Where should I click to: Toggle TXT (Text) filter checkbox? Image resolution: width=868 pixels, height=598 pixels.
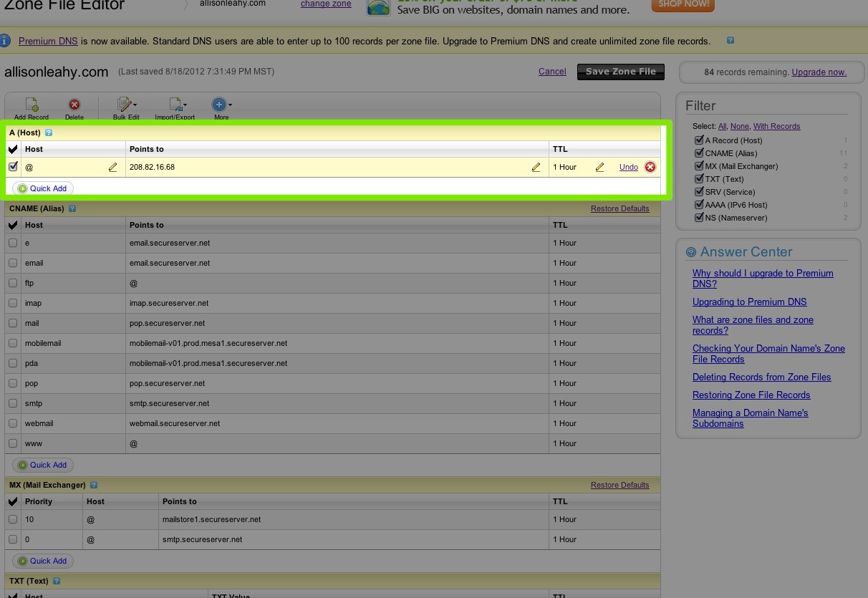tap(699, 179)
